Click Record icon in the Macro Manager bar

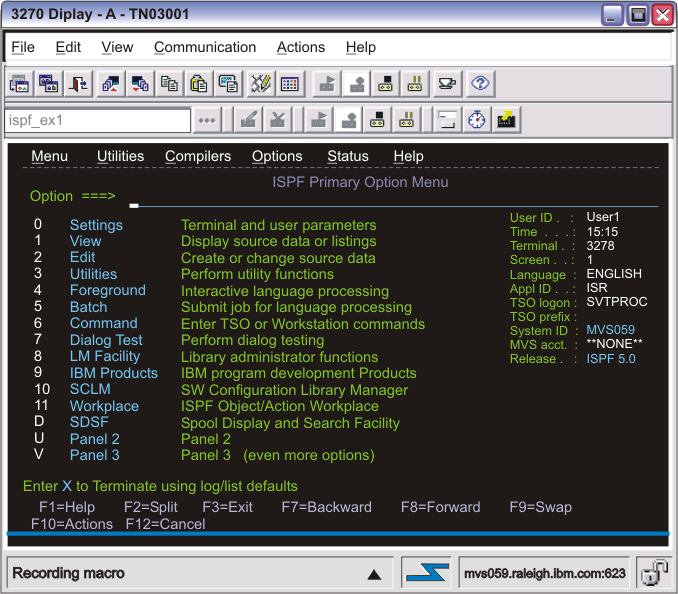tap(348, 120)
